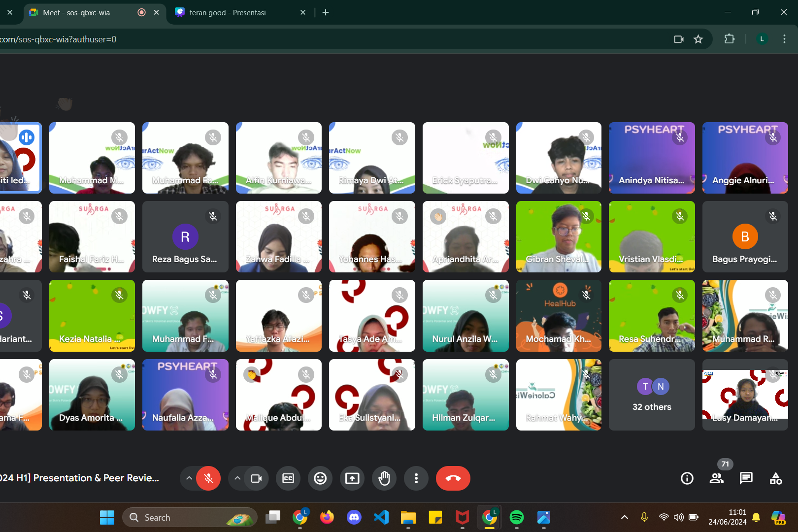The image size is (798, 532).
Task: Click the 32 others participant tile
Action: click(652, 395)
